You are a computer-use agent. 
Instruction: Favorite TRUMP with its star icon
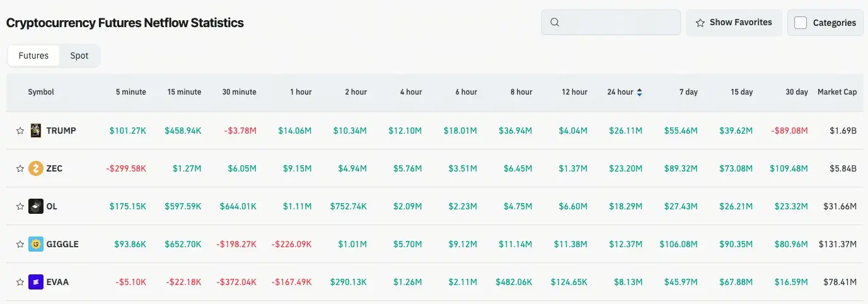20,131
